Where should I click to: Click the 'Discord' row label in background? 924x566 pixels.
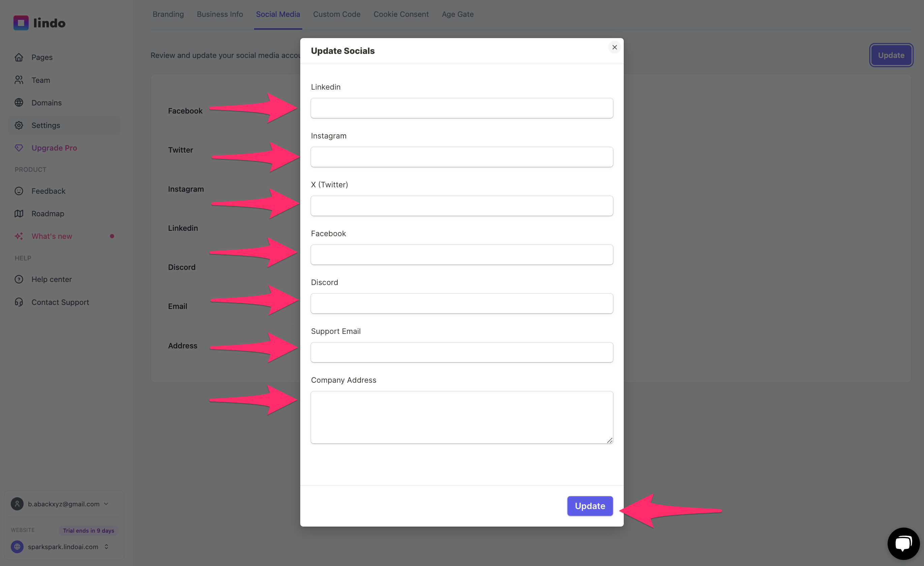(182, 267)
